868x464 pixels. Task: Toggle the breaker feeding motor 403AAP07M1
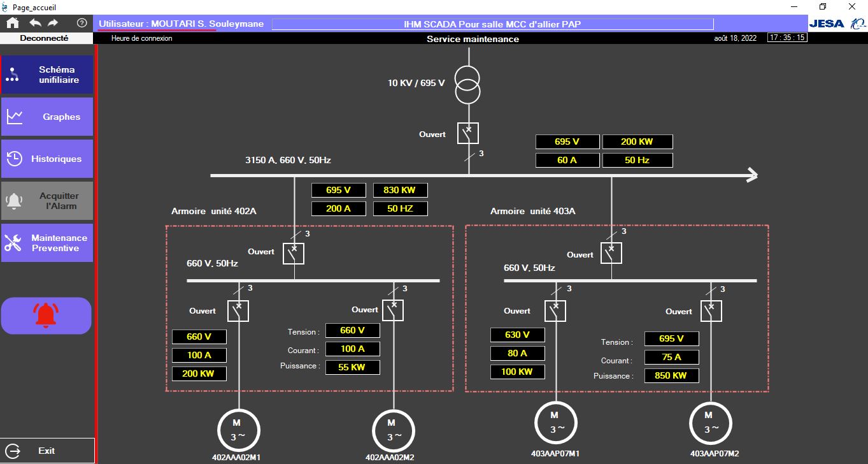click(x=555, y=311)
